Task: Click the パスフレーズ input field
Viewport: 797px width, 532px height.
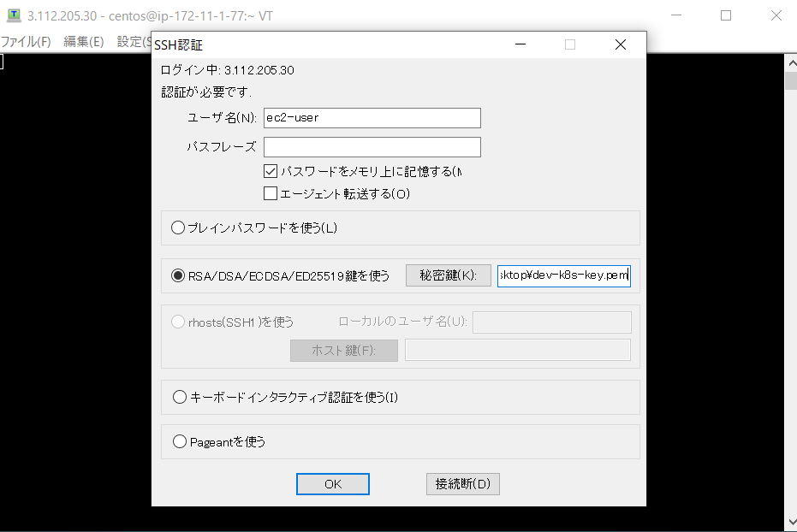Action: (x=372, y=147)
